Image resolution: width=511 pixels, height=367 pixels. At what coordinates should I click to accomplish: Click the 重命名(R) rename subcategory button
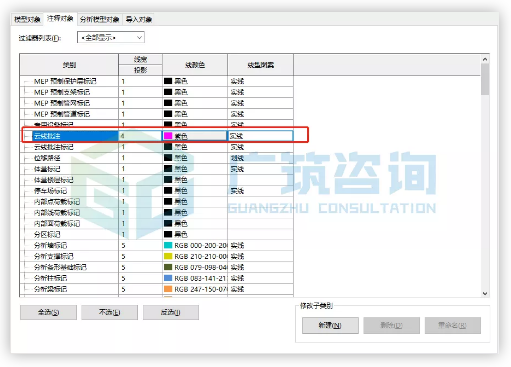tap(453, 325)
